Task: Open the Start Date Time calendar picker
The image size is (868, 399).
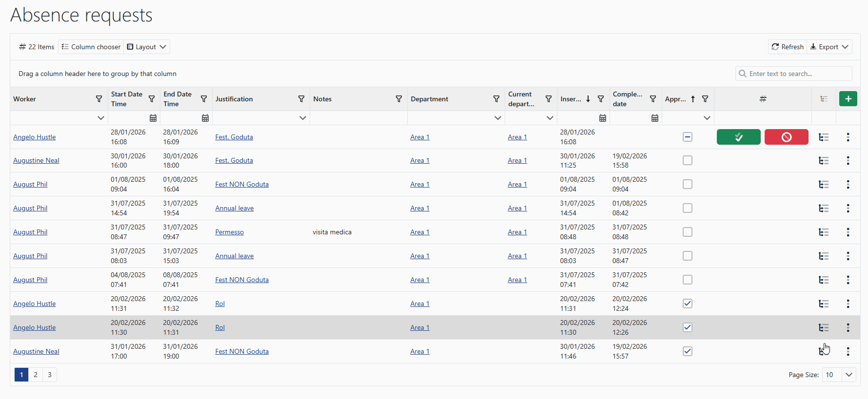Action: pos(153,118)
